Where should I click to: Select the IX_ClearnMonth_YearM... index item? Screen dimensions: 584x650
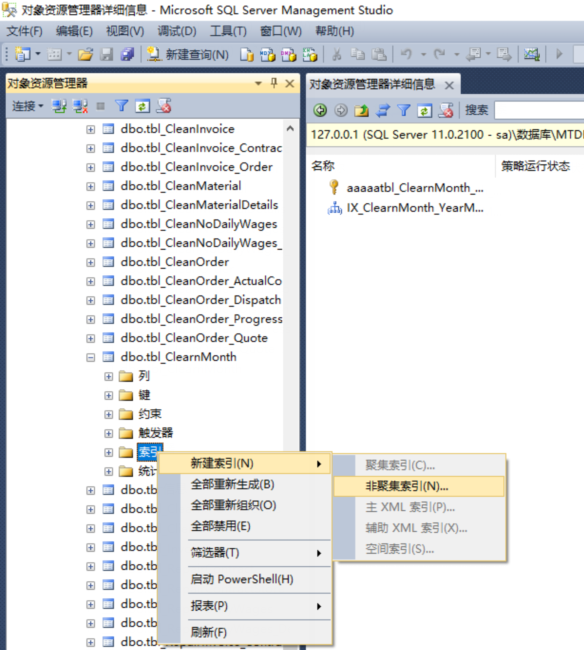pyautogui.click(x=414, y=207)
